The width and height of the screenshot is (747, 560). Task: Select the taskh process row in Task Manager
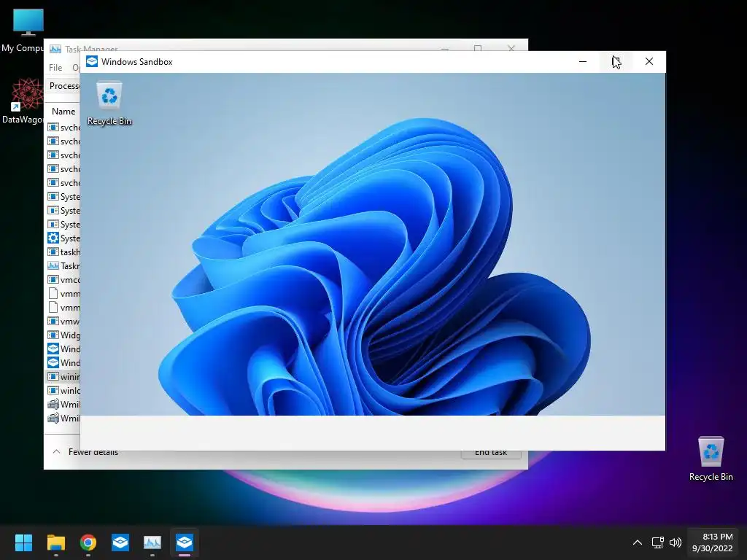[x=63, y=252]
